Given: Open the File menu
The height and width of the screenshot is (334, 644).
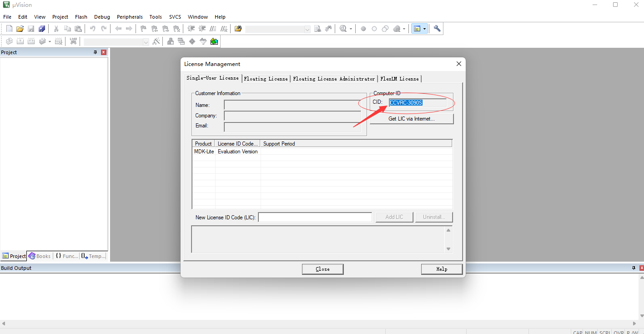Looking at the screenshot, I should pyautogui.click(x=7, y=17).
